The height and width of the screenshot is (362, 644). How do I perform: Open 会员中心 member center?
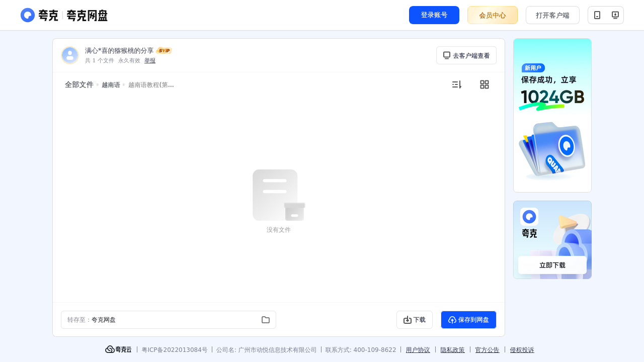pyautogui.click(x=493, y=15)
